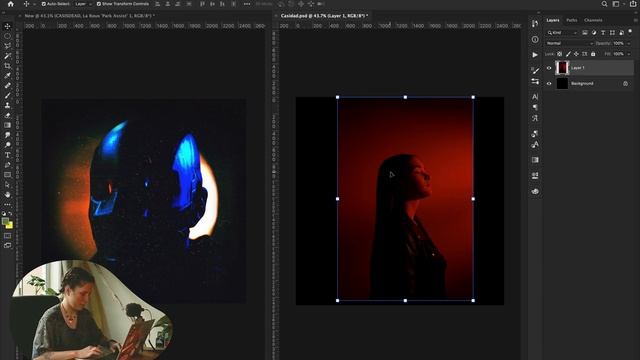The height and width of the screenshot is (360, 640).
Task: Hide Layer 1 using eye icon
Action: point(549,68)
